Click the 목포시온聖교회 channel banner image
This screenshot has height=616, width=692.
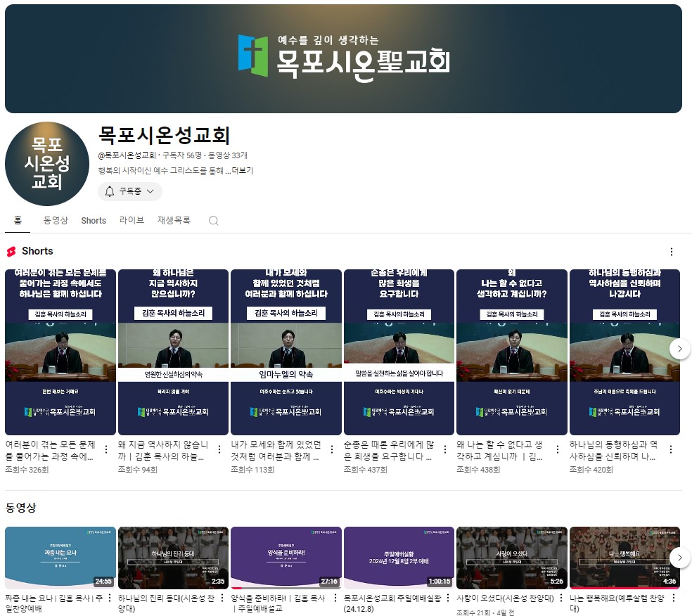[x=343, y=58]
